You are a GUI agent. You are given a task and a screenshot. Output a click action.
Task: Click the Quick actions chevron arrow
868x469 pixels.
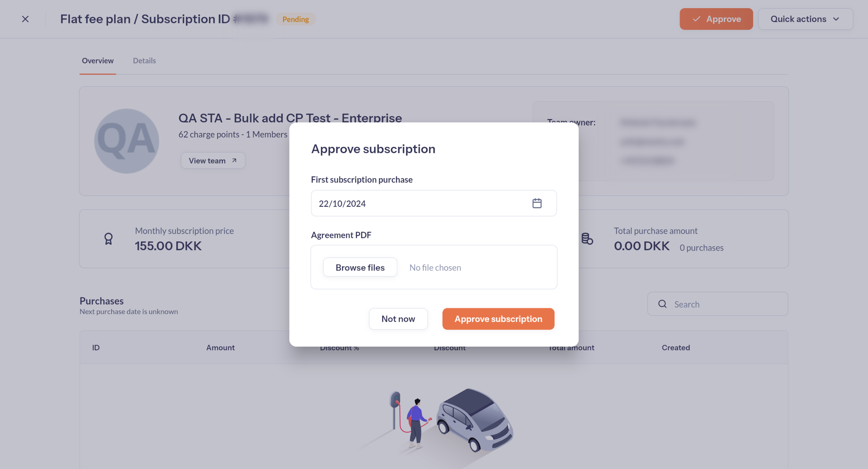[x=836, y=19]
